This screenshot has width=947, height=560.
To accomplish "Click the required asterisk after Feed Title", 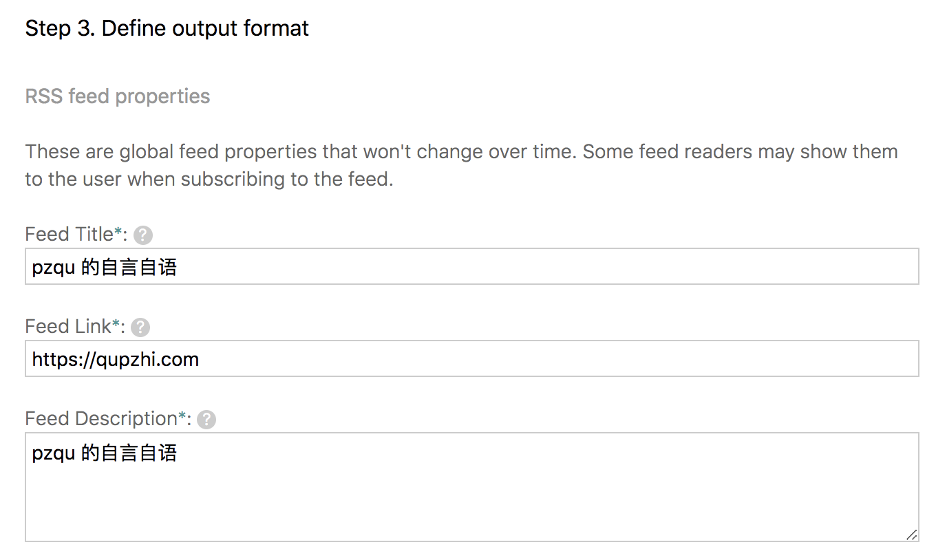I will point(118,234).
